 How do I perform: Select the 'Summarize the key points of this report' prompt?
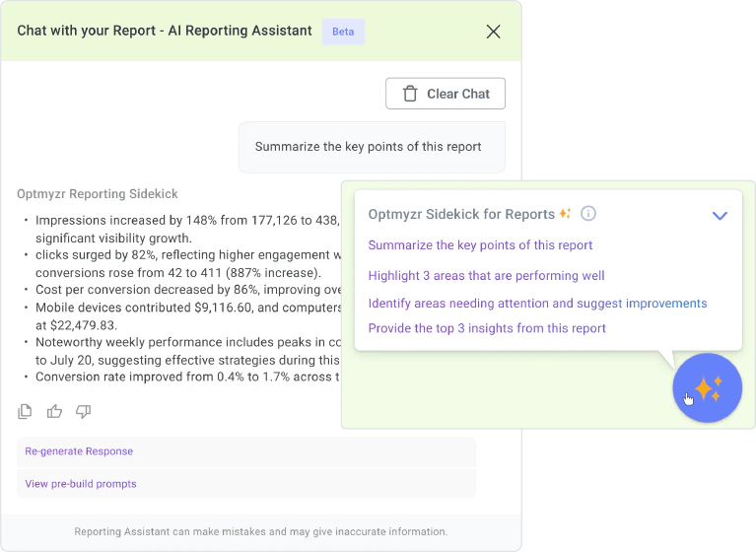(480, 244)
